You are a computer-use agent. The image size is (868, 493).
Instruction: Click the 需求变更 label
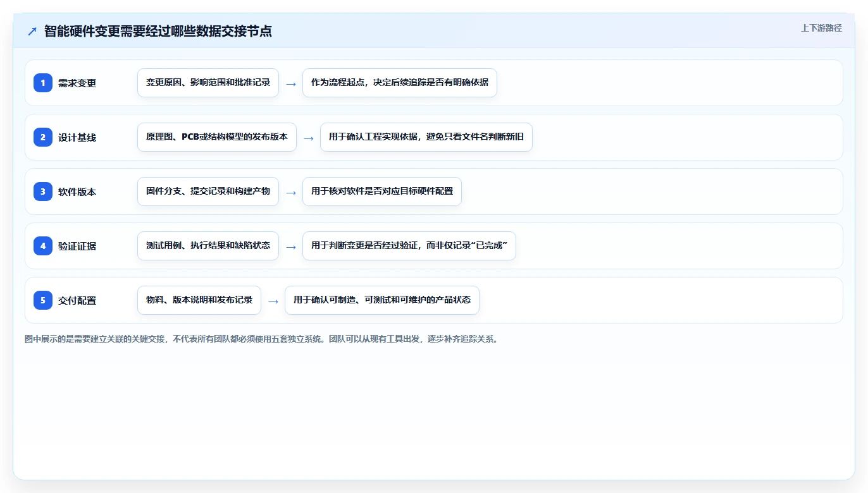(x=77, y=83)
